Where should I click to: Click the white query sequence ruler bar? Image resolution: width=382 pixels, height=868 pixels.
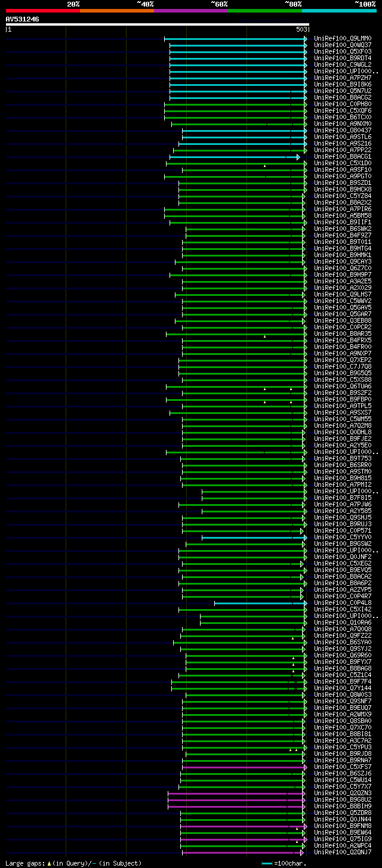(158, 24)
